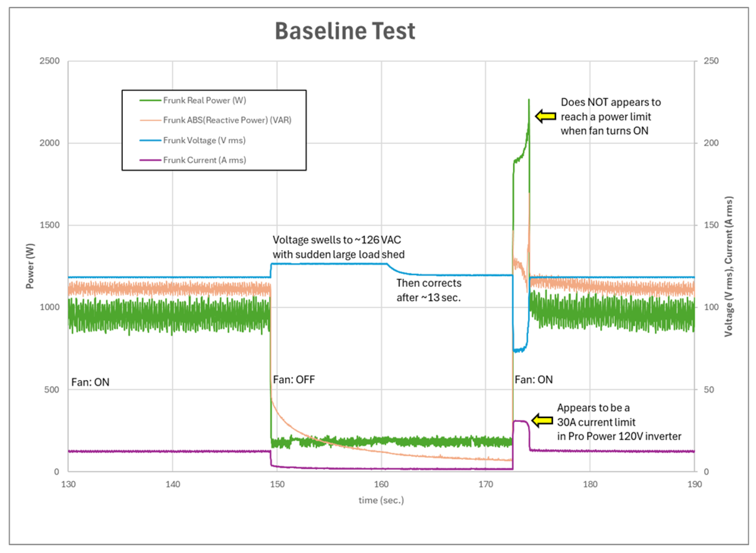Click the purple Frunk Current legend line
Screen dimensions: 756x553
coord(150,160)
